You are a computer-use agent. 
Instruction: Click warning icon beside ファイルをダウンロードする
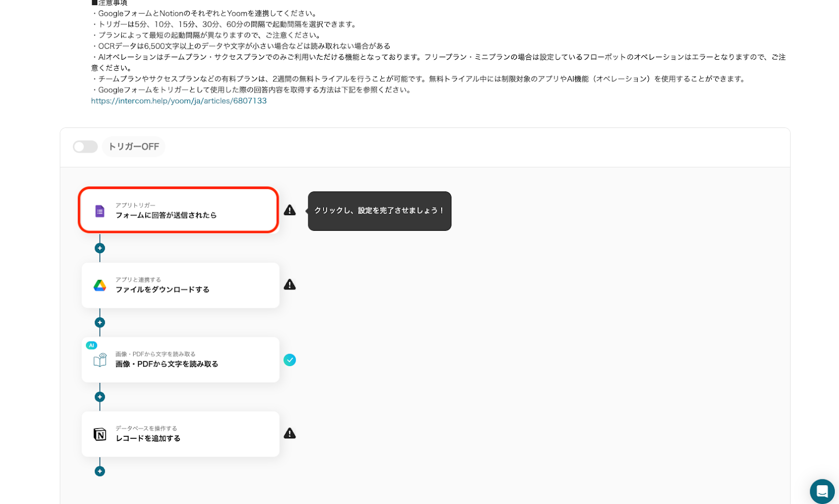click(x=290, y=285)
